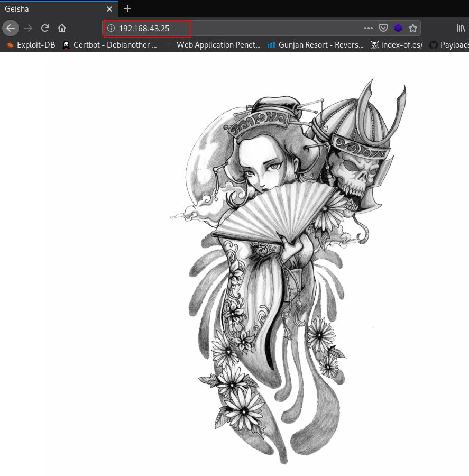Open the Web Application Penet... bookmark
Viewport: 469px width, 476px height.
point(214,45)
